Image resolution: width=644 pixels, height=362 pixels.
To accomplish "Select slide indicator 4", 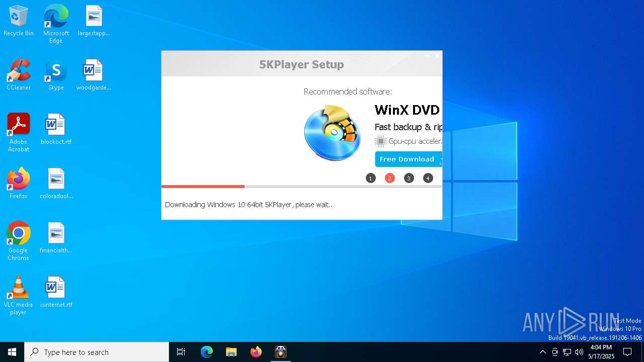I will pyautogui.click(x=428, y=178).
